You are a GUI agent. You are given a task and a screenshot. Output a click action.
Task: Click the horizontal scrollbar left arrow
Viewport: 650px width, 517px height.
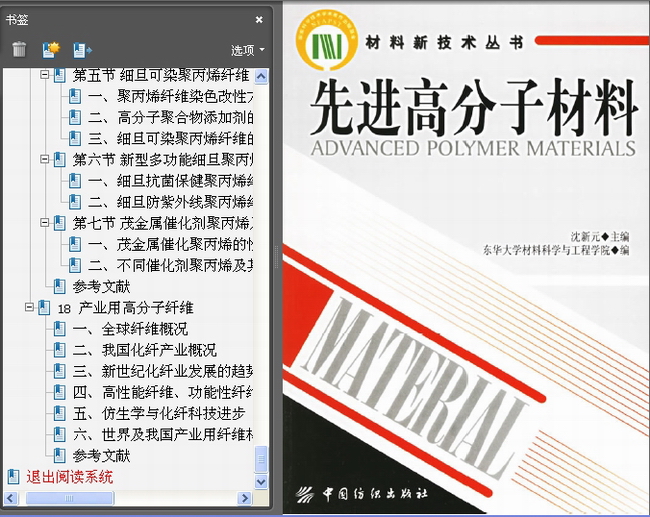tap(11, 498)
